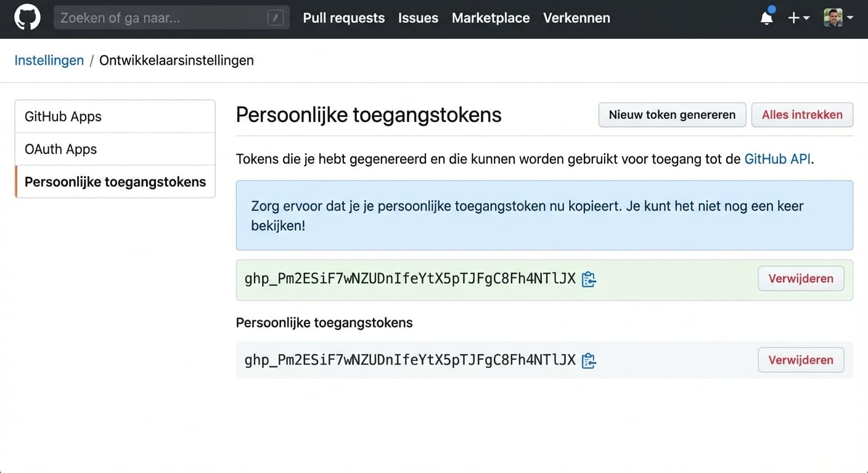The height and width of the screenshot is (473, 868).
Task: Click the GitHub octocat logo
Action: coord(27,17)
